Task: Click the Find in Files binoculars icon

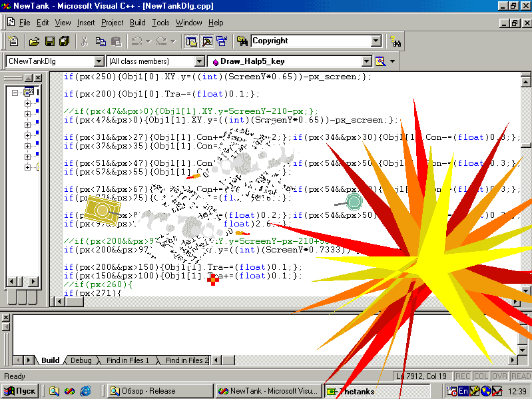Action: [242, 41]
